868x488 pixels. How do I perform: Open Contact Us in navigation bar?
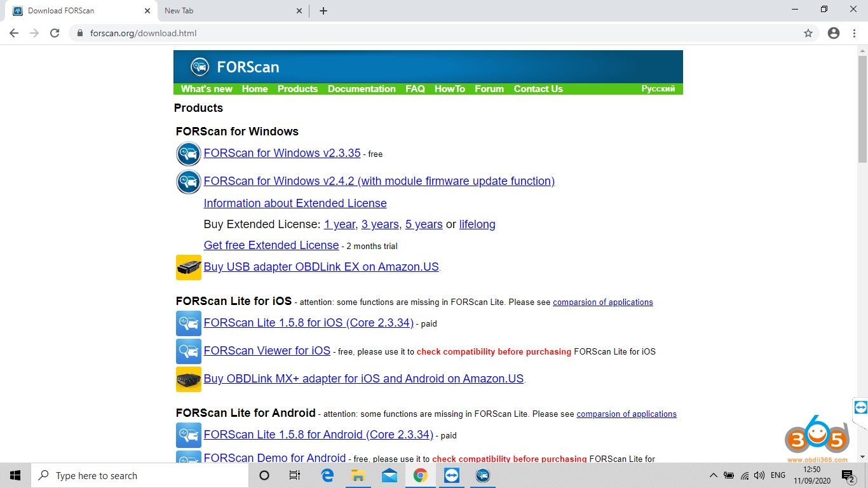coord(538,89)
